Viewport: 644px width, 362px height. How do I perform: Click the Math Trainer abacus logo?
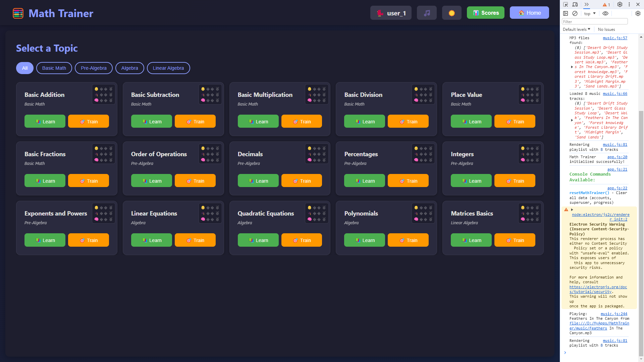[18, 13]
